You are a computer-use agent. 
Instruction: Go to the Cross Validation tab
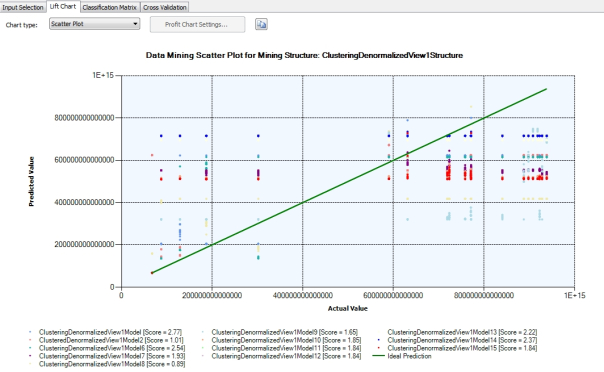click(164, 7)
